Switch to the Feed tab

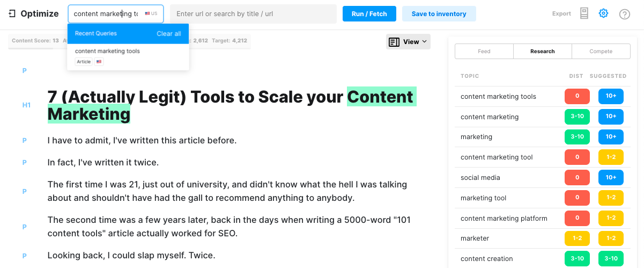484,52
